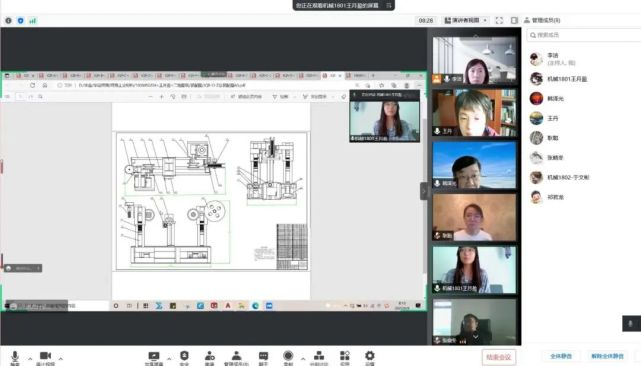The image size is (641, 366).
Task: Open the apps grid icon
Action: (345, 357)
